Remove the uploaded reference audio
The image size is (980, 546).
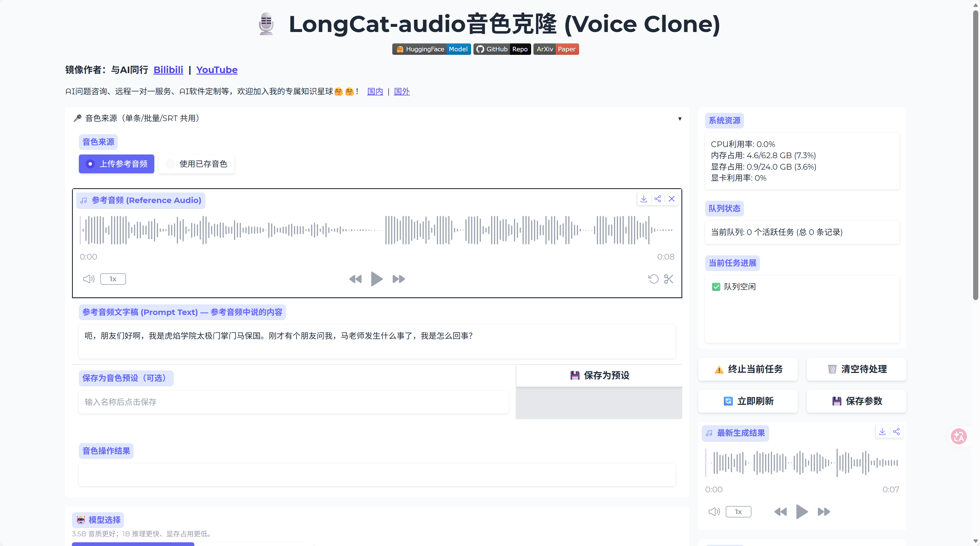(x=672, y=199)
